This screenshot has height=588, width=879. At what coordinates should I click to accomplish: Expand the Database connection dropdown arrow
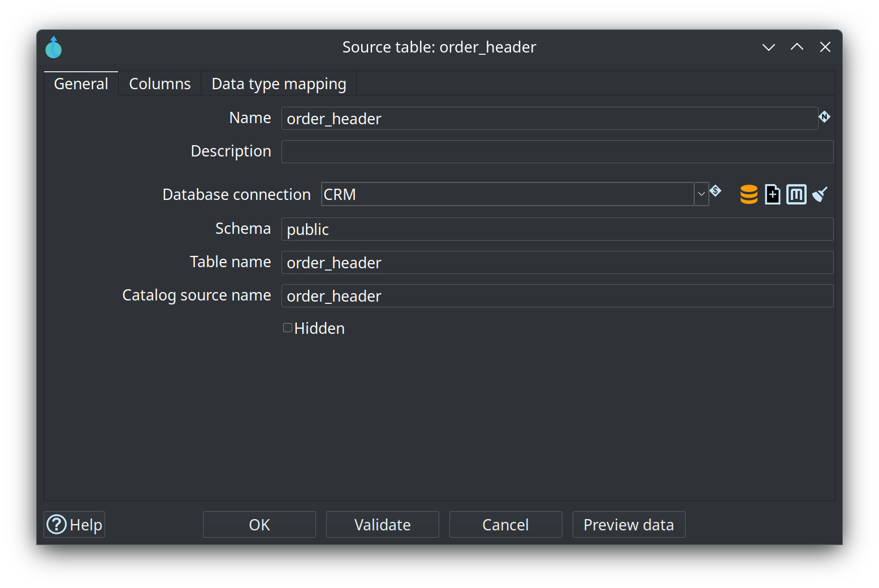tap(702, 194)
